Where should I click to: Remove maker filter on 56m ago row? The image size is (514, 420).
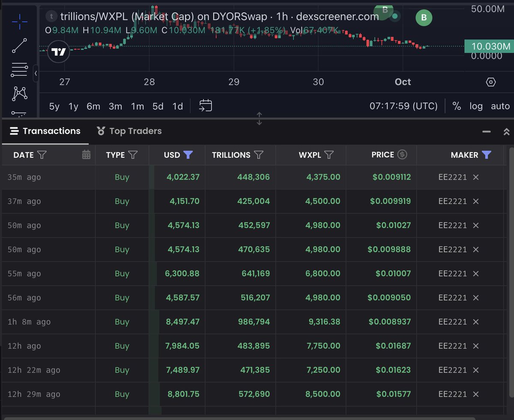(x=475, y=297)
